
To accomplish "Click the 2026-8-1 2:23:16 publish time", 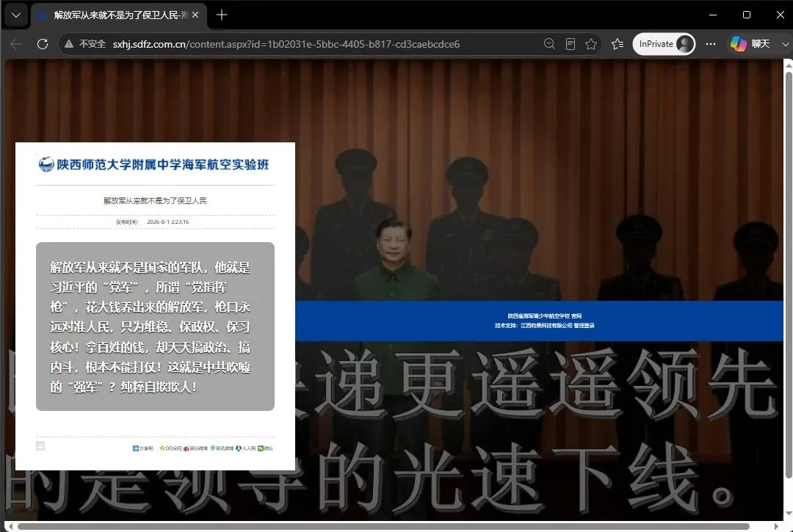I will [168, 222].
